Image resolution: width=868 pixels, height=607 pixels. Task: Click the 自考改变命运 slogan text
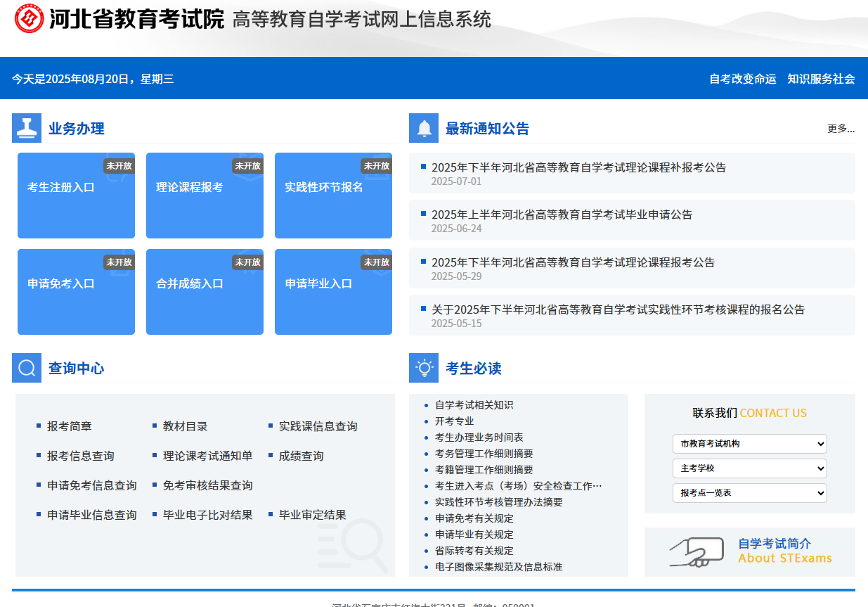[x=743, y=79]
